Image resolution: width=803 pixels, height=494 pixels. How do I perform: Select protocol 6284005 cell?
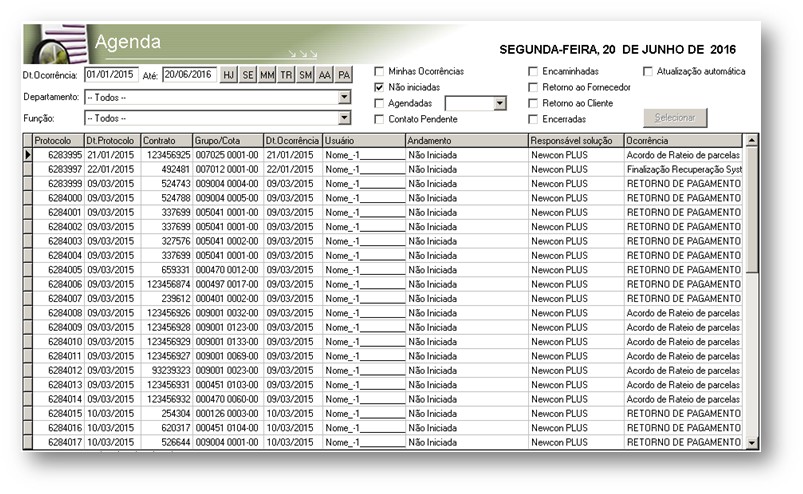click(59, 269)
